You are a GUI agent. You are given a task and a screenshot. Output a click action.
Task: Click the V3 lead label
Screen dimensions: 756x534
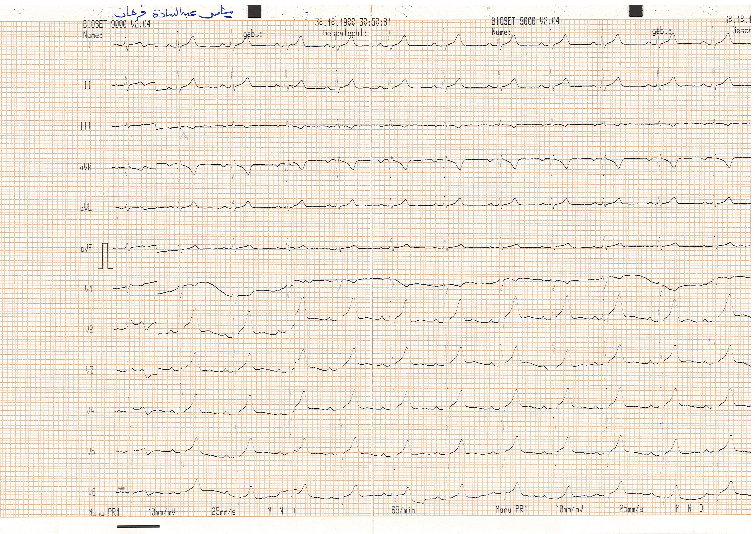tap(90, 371)
